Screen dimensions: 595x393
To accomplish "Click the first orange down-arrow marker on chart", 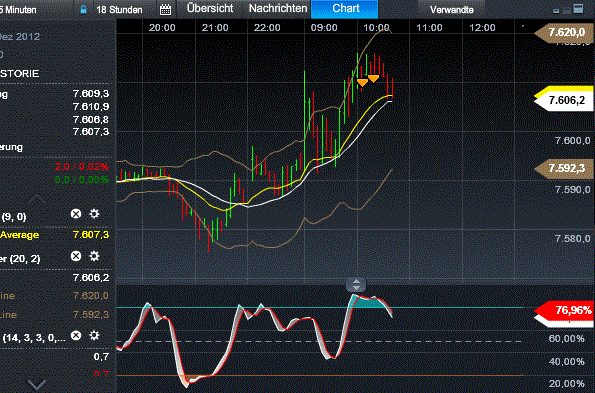I will click(362, 82).
